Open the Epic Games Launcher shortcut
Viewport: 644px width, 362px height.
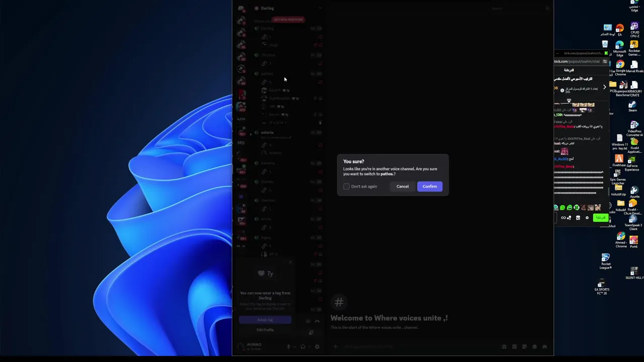618,177
